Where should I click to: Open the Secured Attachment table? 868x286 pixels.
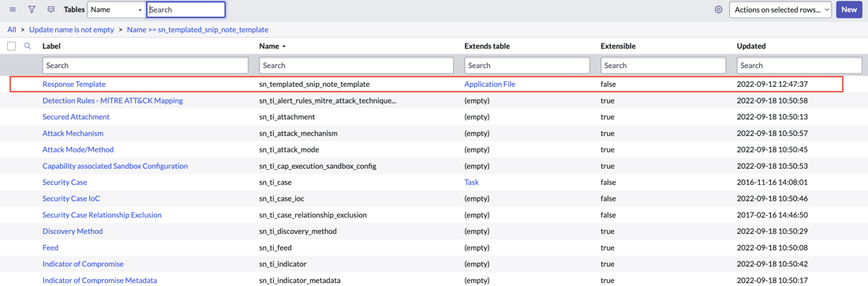(x=76, y=117)
